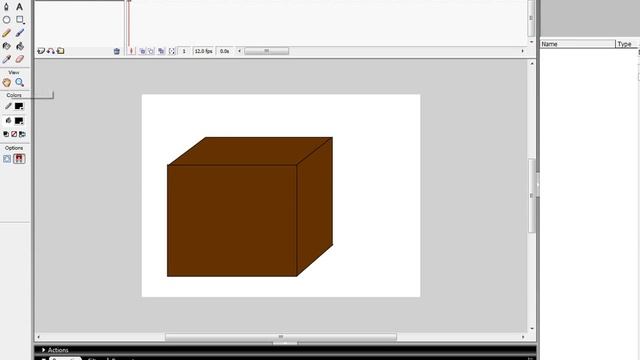The image size is (640, 360).
Task: Click the 12.0 fps frame rate
Action: [203, 51]
